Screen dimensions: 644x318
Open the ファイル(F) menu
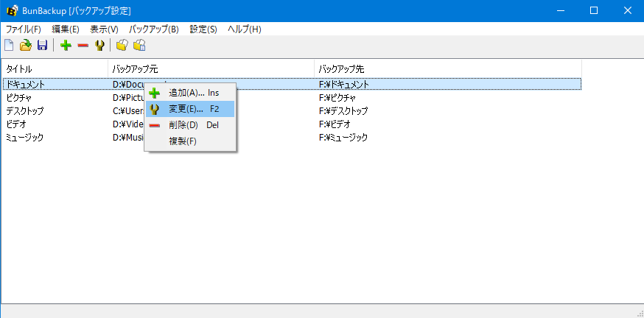pyautogui.click(x=24, y=29)
